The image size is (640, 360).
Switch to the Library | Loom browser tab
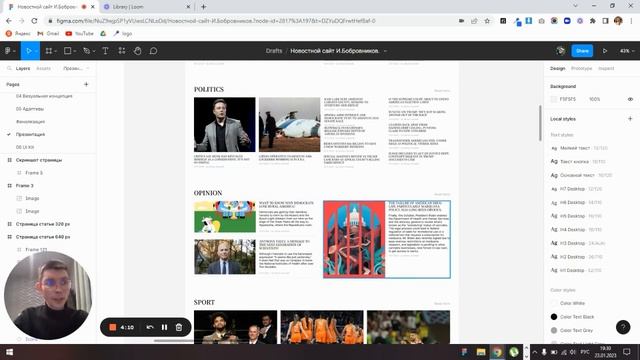tap(146, 7)
